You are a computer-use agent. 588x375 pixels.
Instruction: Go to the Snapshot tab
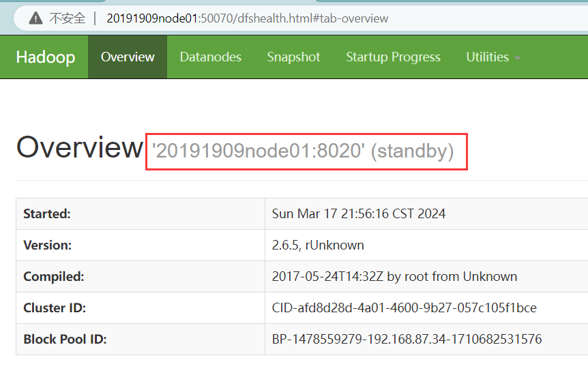pos(293,57)
